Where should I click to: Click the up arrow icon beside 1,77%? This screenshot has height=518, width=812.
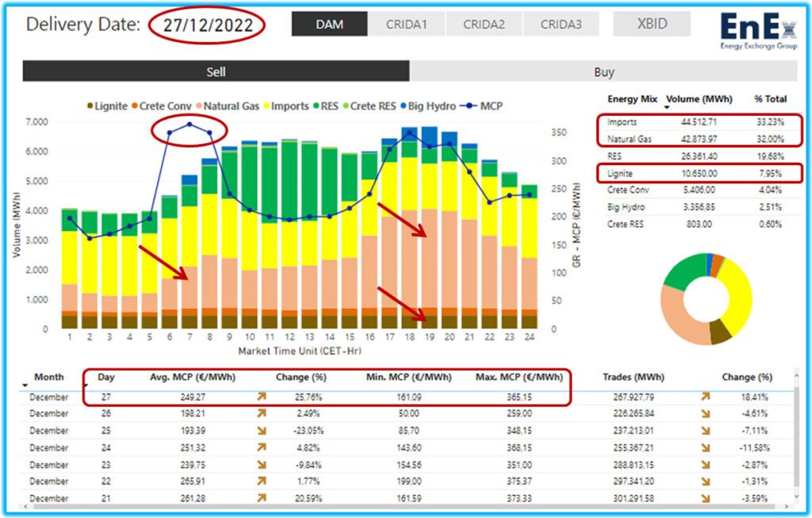(262, 482)
